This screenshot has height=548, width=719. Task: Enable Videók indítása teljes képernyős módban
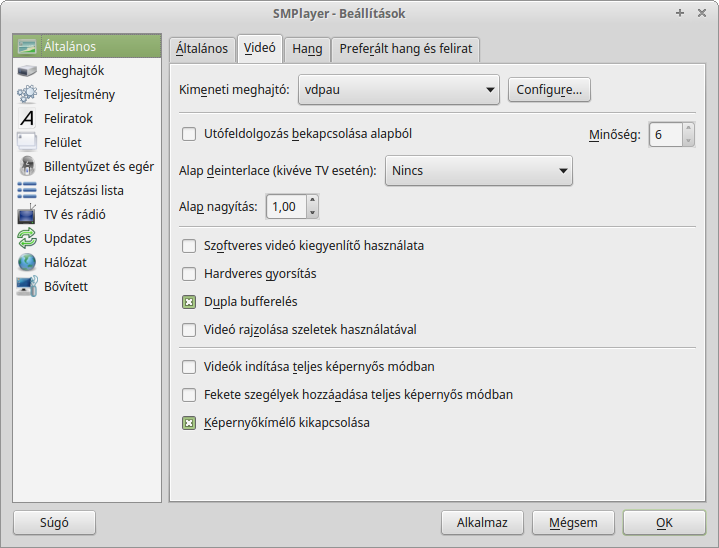[189, 367]
